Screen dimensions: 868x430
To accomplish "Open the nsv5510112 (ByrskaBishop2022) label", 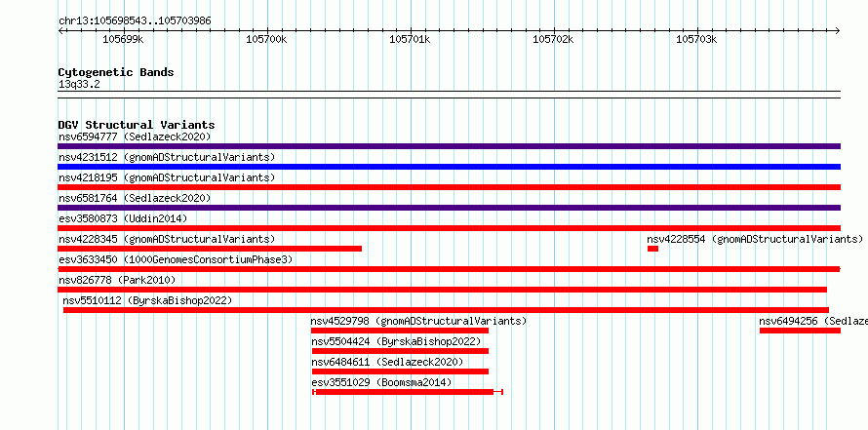I will coord(147,300).
